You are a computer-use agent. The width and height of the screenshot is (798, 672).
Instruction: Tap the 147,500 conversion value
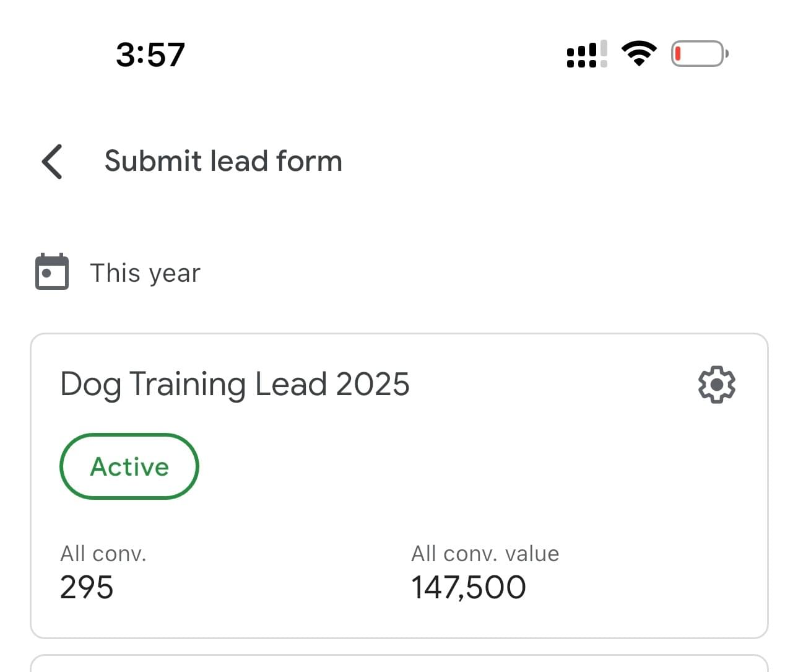coord(469,587)
